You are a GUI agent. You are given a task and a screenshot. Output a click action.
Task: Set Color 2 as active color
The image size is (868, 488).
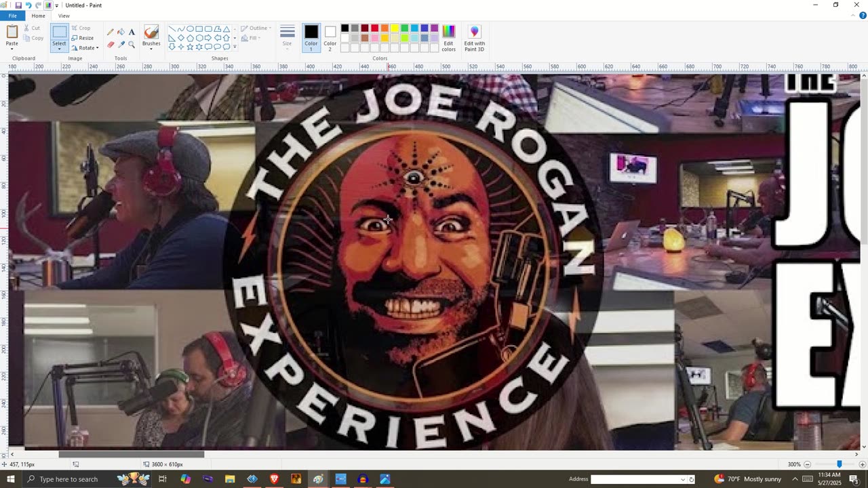coord(330,38)
